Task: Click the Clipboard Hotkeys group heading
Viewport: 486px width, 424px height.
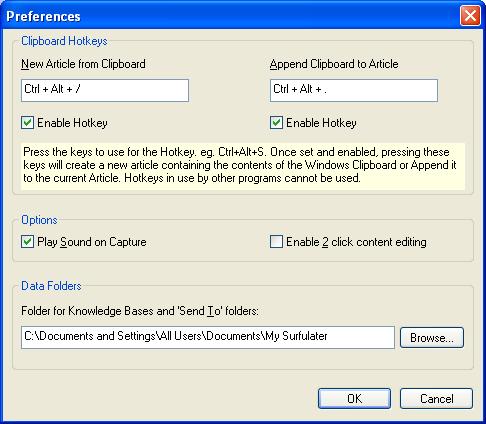Action: 64,41
